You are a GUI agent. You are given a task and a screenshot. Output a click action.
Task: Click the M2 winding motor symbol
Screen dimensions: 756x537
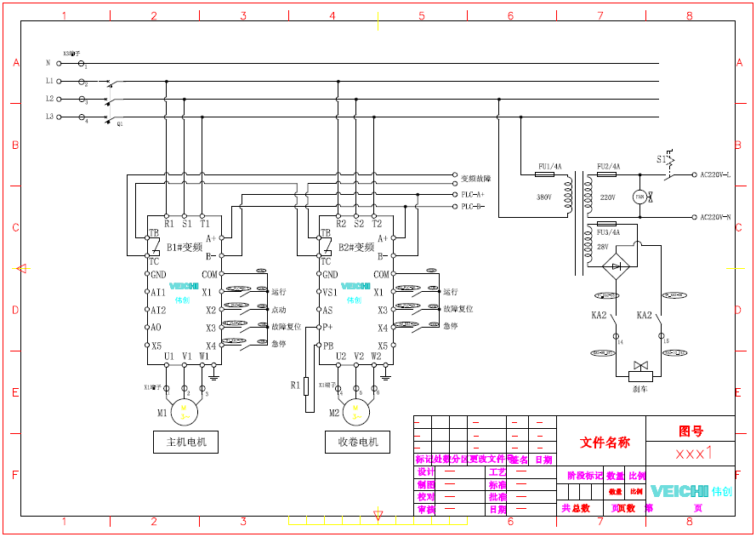tap(356, 413)
